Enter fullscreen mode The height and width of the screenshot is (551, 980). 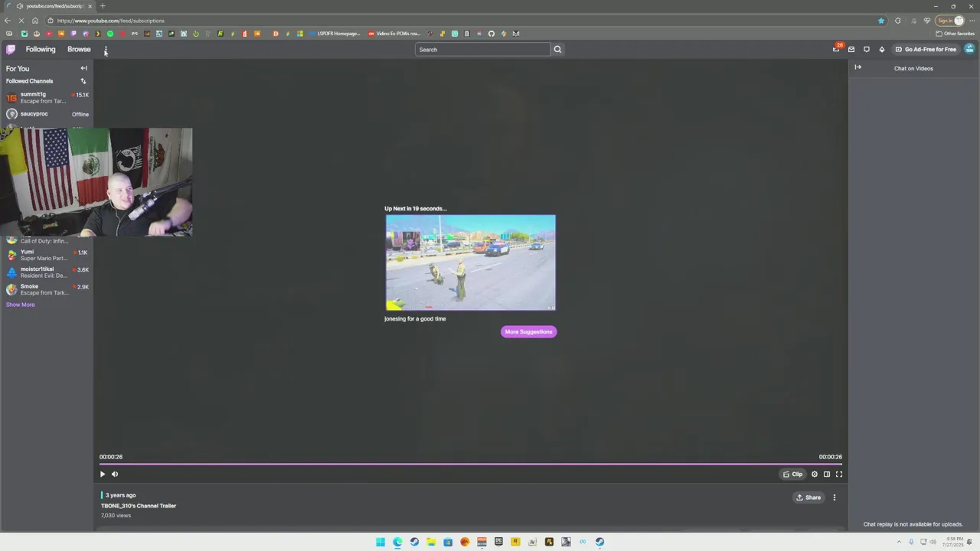(839, 474)
